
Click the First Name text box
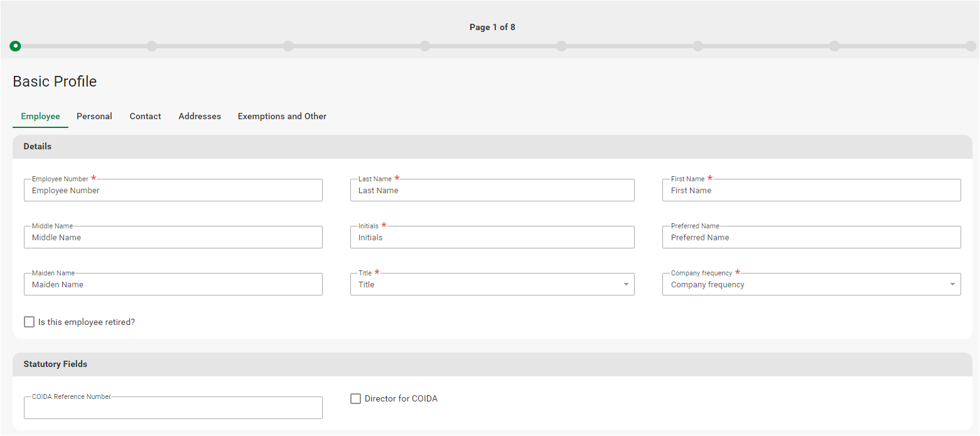811,191
